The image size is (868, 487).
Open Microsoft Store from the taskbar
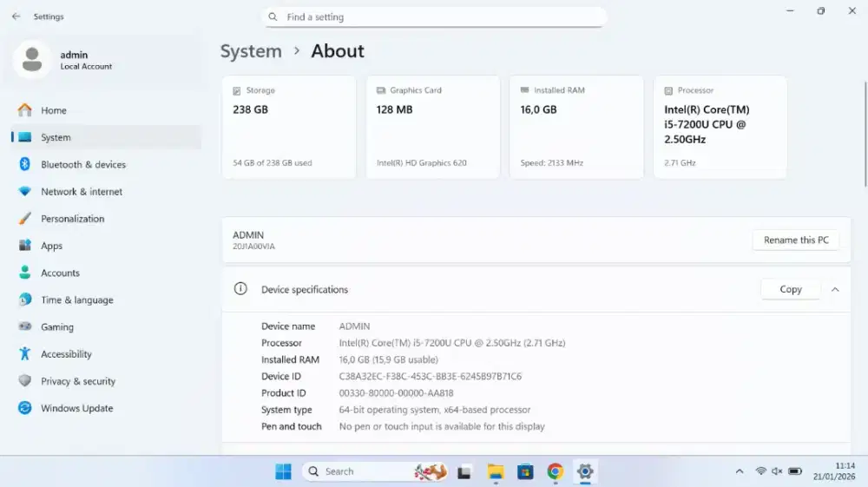pos(525,471)
